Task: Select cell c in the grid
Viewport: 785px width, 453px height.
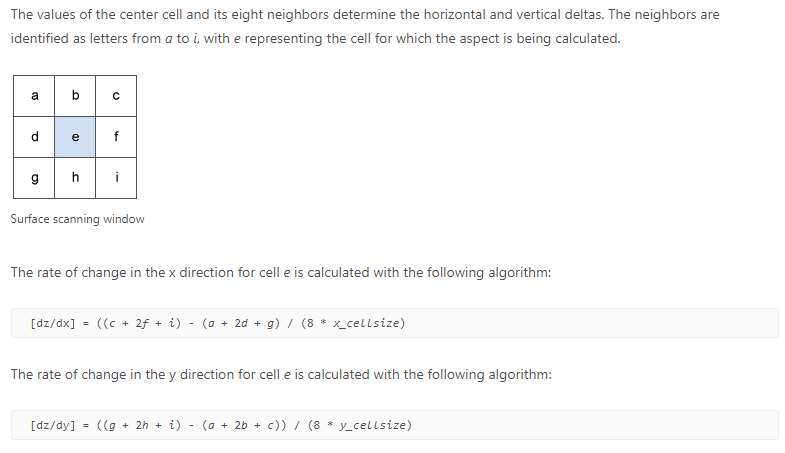Action: [x=116, y=96]
